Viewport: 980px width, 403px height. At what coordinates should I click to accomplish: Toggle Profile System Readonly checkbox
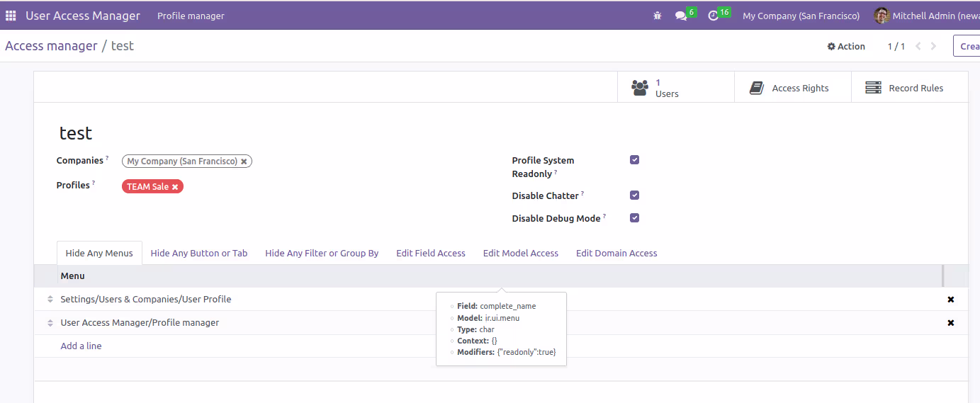(634, 160)
